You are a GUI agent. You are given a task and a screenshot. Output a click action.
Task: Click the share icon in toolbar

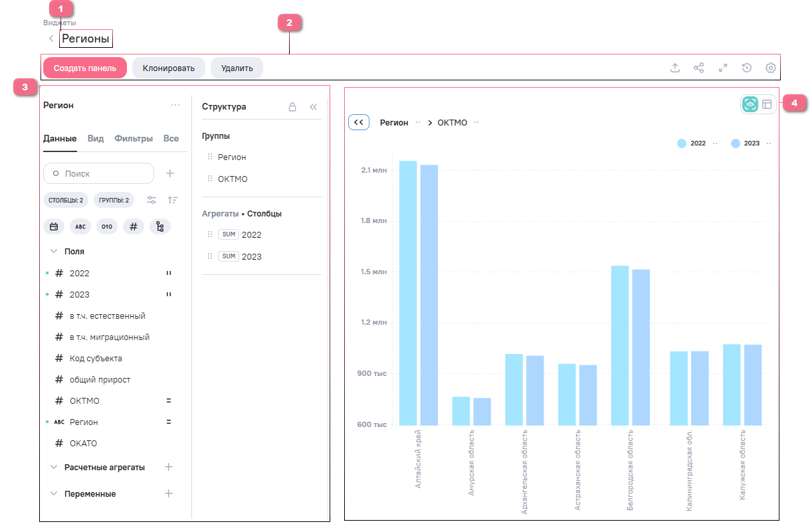(698, 68)
